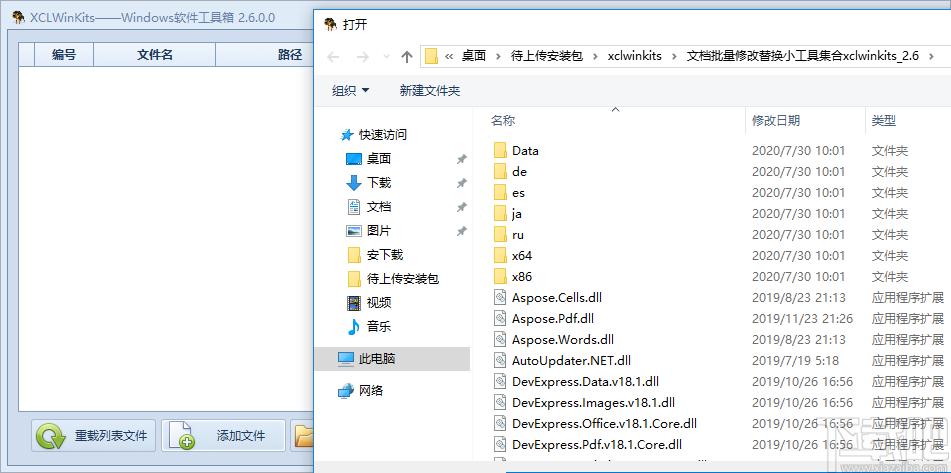Select the Network icon in navigation pane
Viewport: 951px width, 473px height.
[x=345, y=391]
